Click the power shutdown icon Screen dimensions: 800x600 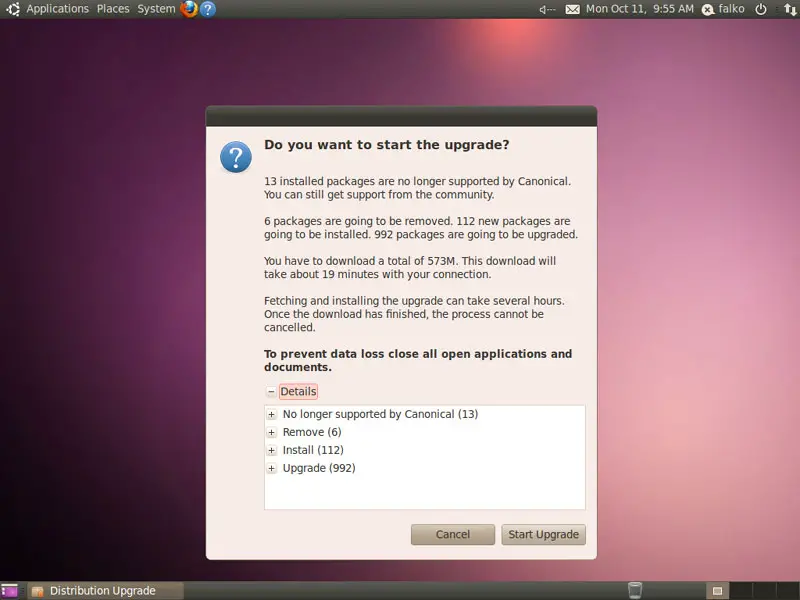761,9
